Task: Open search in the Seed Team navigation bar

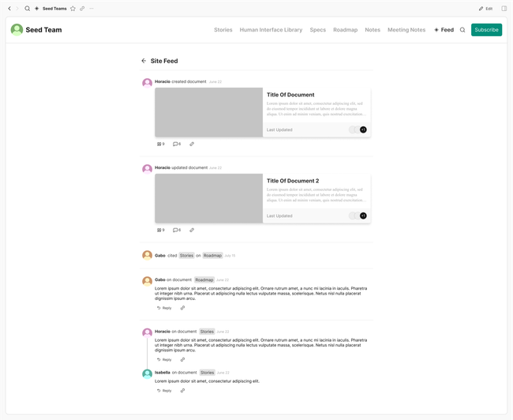Action: (x=462, y=30)
